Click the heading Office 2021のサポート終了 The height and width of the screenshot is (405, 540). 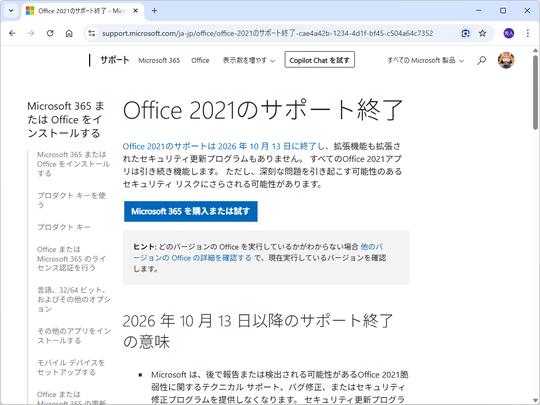[263, 110]
